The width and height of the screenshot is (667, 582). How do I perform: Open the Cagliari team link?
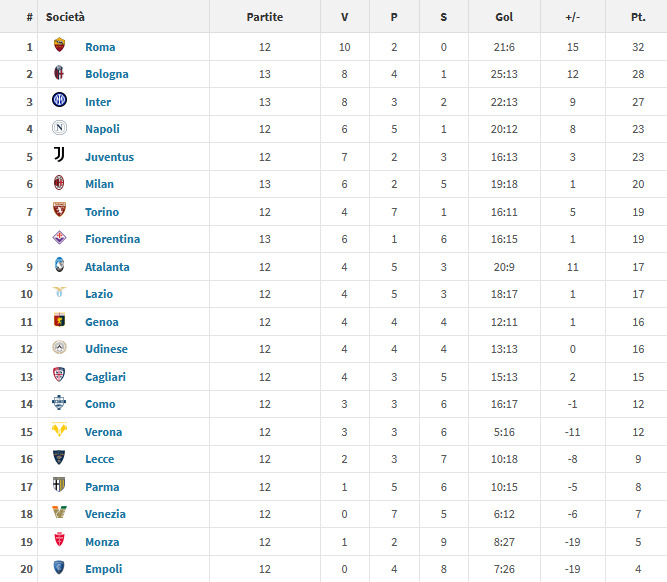coord(106,377)
